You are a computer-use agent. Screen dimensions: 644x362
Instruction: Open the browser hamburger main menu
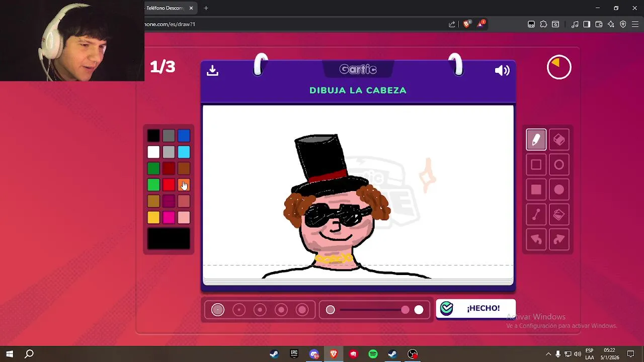635,24
